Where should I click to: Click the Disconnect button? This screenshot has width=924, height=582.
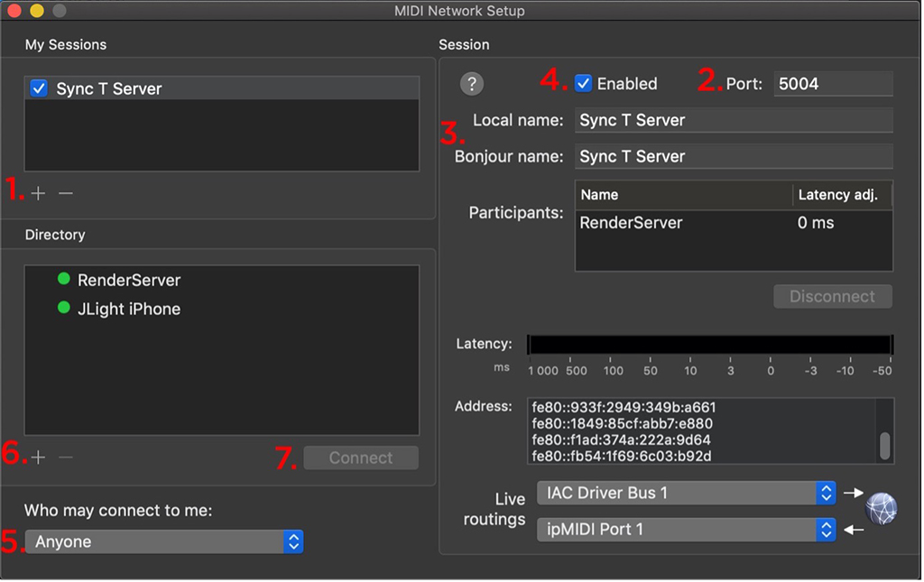coord(832,296)
